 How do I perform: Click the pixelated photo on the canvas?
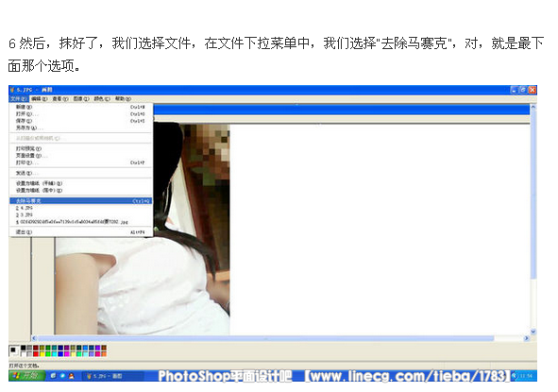click(x=143, y=230)
